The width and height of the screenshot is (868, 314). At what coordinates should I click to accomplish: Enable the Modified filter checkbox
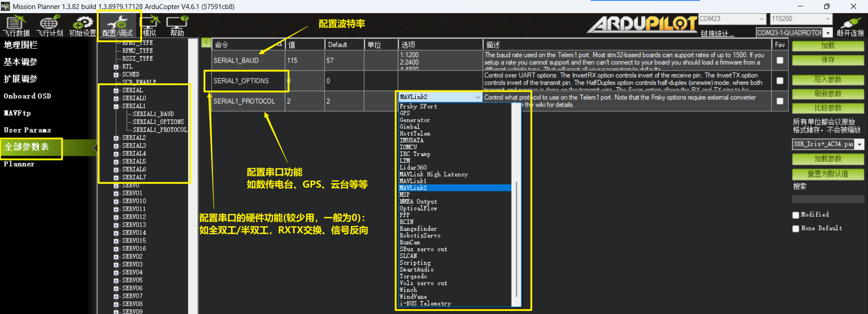pyautogui.click(x=796, y=215)
